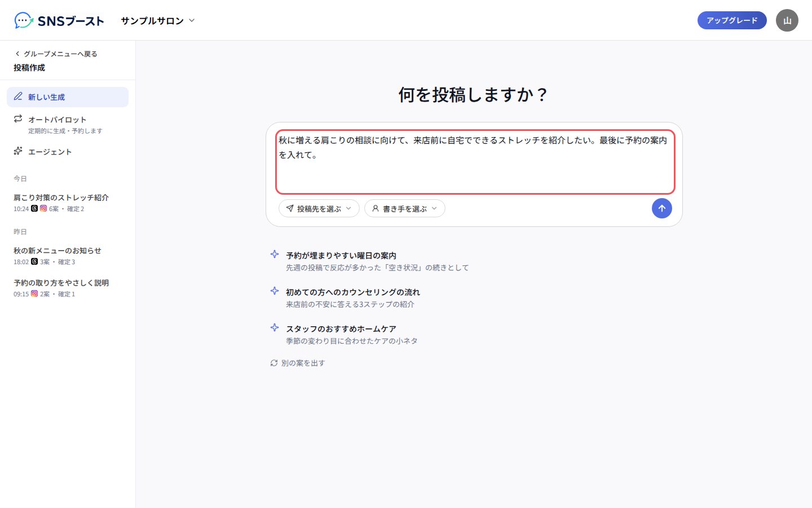Viewport: 812px width, 508px height.
Task: Click the SNSブースト logo icon
Action: coord(24,20)
